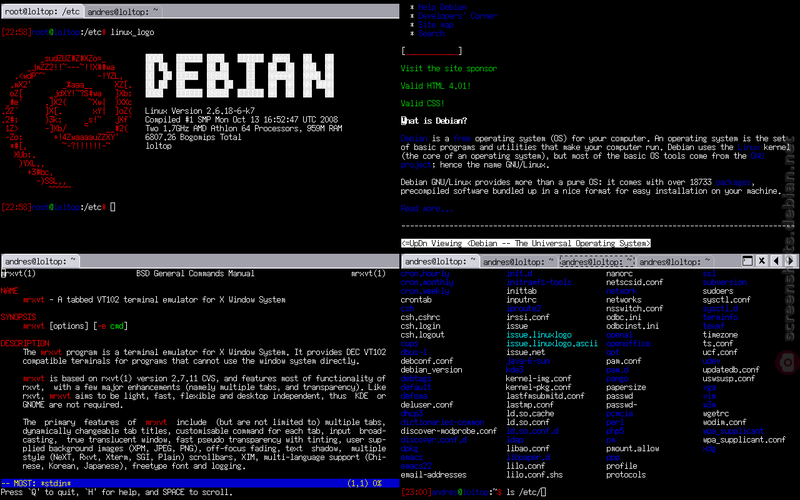This screenshot has width=800, height=500.
Task: Select andres@loltop tab next to new-tab button
Action: coord(674,261)
